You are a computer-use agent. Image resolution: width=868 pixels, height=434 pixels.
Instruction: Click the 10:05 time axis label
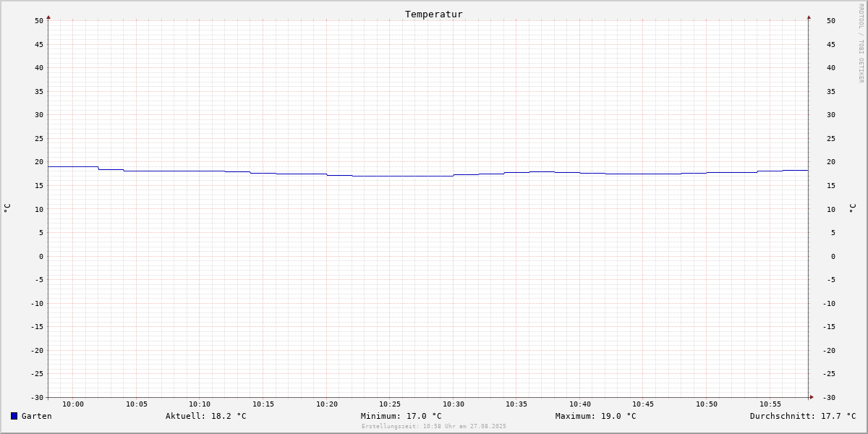(137, 404)
